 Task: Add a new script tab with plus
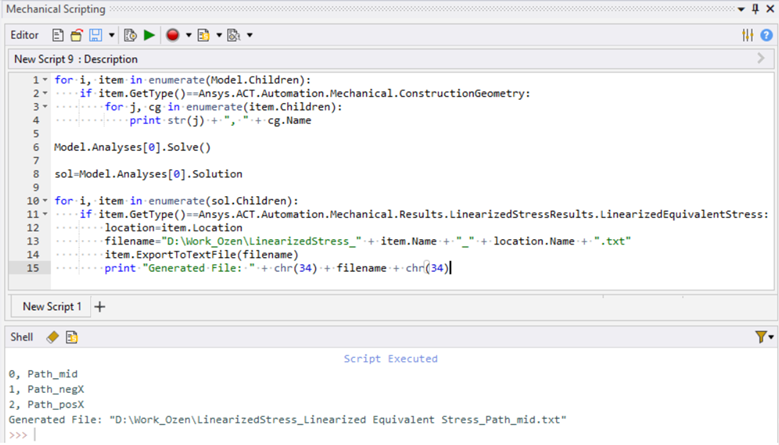click(99, 306)
